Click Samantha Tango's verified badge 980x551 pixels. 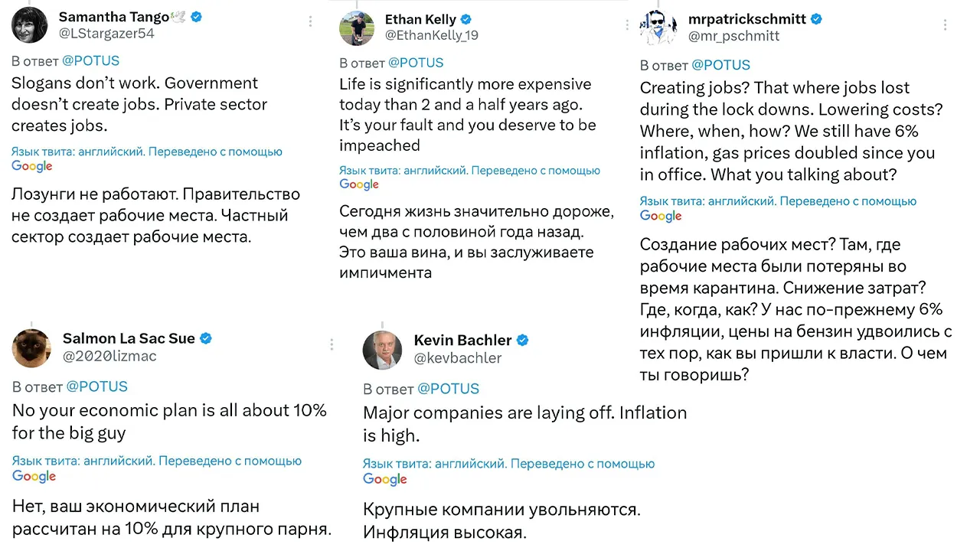point(196,16)
